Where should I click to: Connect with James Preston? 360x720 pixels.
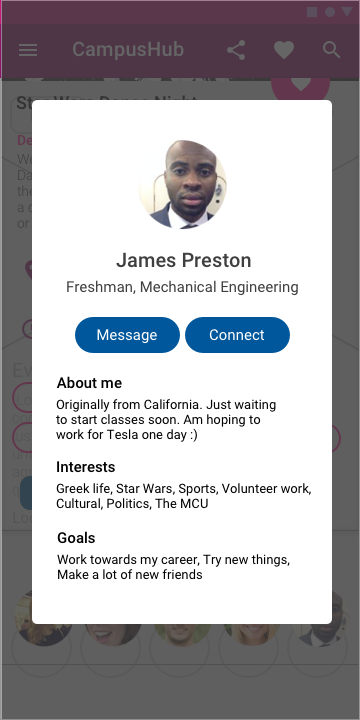coord(237,335)
